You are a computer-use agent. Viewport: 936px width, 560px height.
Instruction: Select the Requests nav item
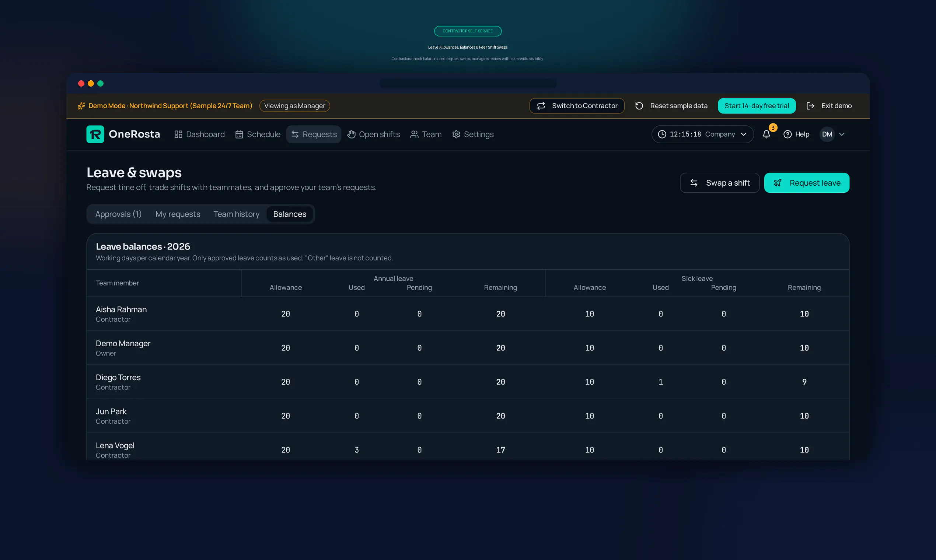(314, 134)
